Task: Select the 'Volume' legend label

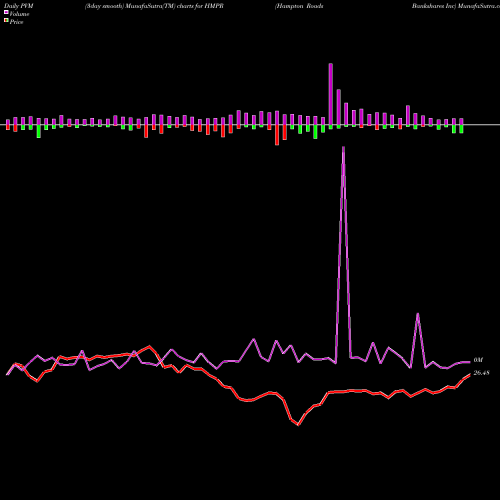Action: [x=19, y=14]
